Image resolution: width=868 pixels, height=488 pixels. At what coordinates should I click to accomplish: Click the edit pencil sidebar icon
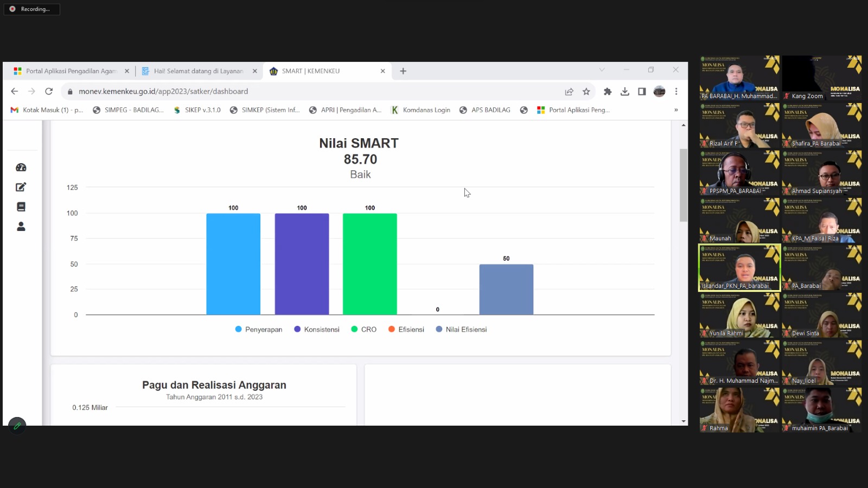click(21, 187)
